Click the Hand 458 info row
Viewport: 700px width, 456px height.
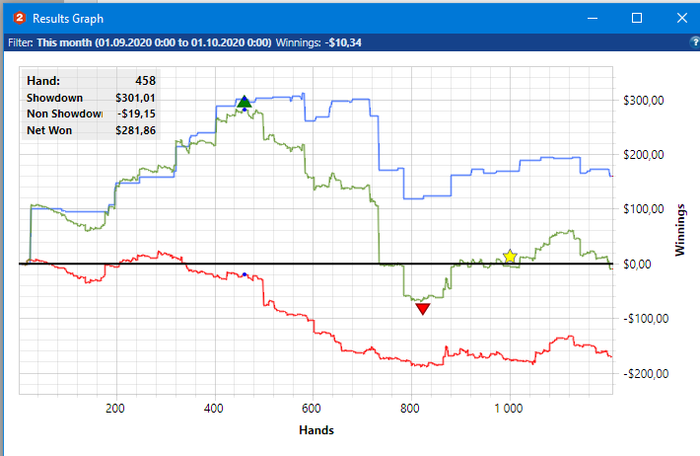pyautogui.click(x=91, y=81)
